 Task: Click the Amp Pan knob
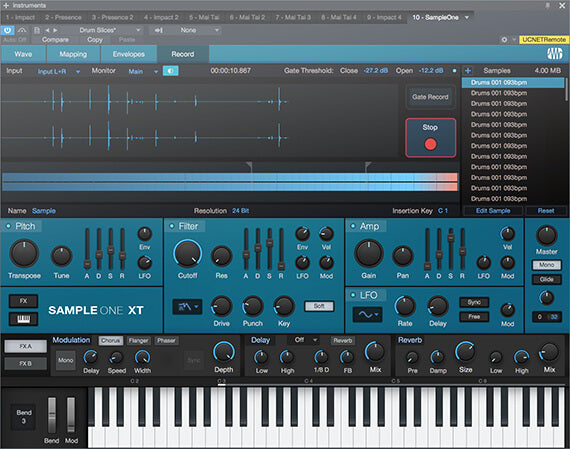[402, 256]
